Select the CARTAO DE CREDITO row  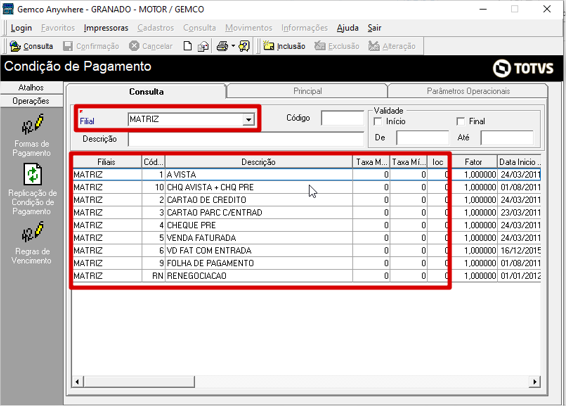click(x=306, y=200)
